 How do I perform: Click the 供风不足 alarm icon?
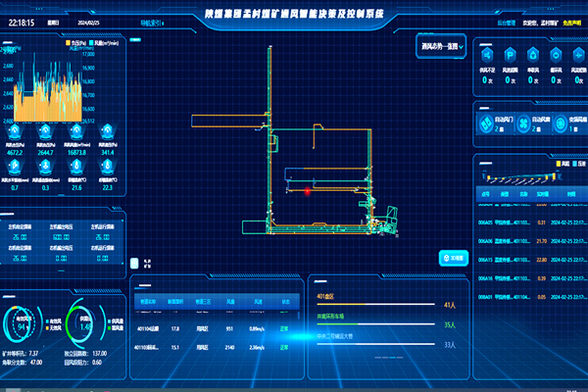pyautogui.click(x=487, y=55)
